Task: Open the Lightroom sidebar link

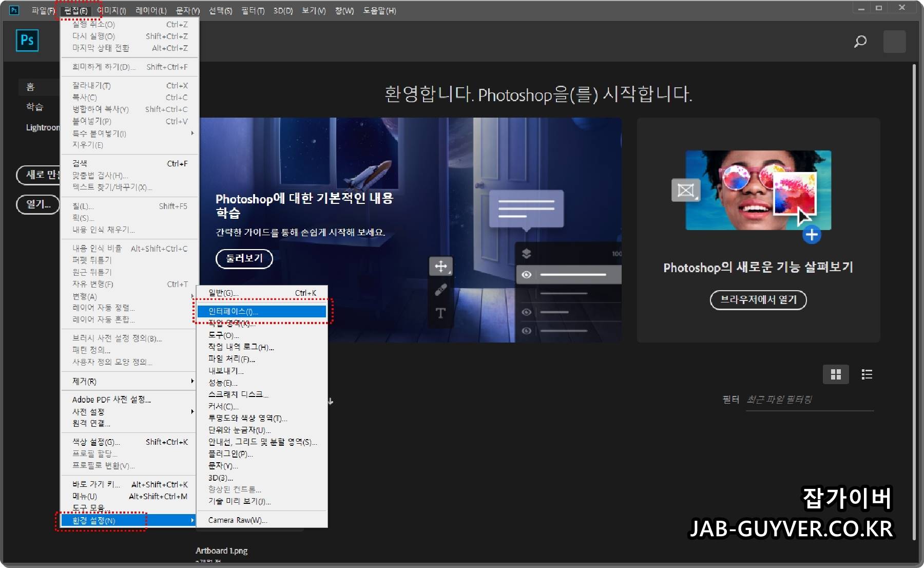Action: (x=43, y=127)
